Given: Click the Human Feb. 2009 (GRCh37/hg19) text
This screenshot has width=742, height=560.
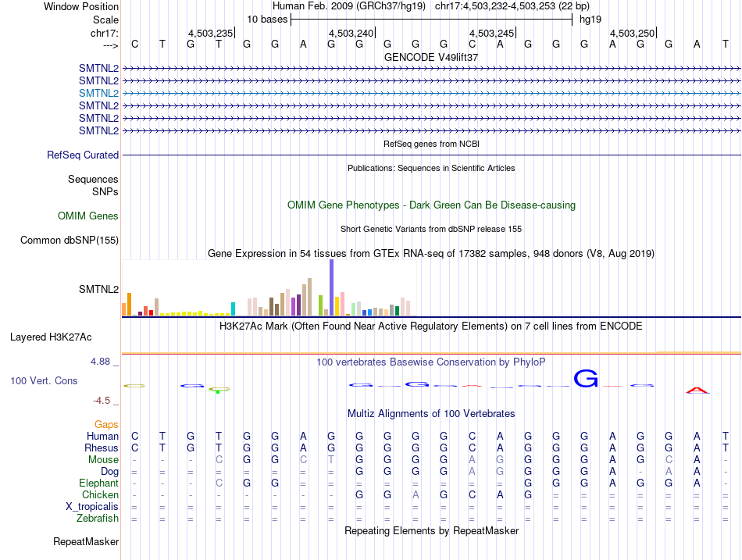Looking at the screenshot, I should pos(349,6).
